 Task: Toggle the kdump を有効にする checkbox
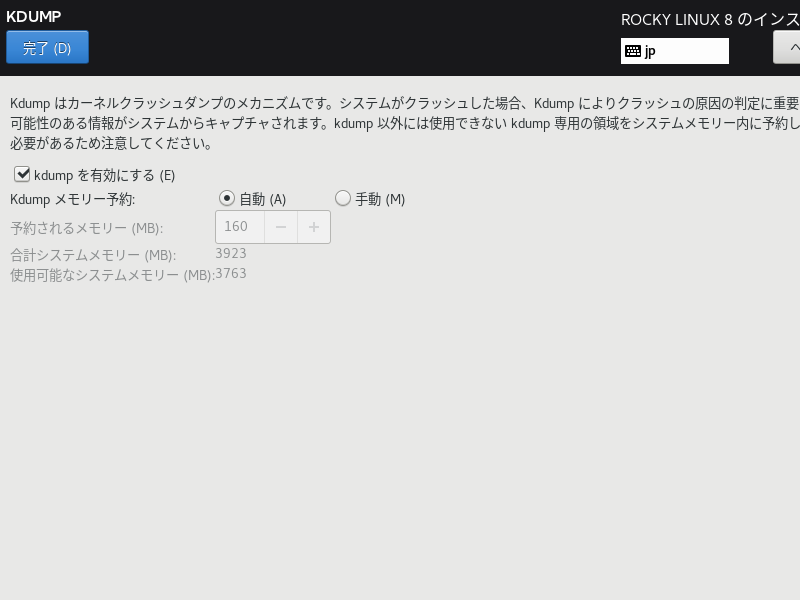coord(22,174)
